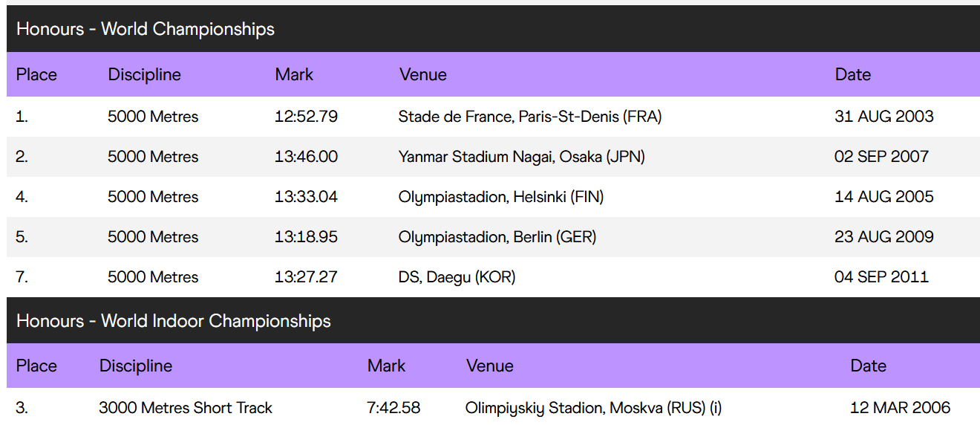Viewport: 980px width, 425px height.
Task: Open the Stade de France, Paris-St-Denis venue entry
Action: 530,117
